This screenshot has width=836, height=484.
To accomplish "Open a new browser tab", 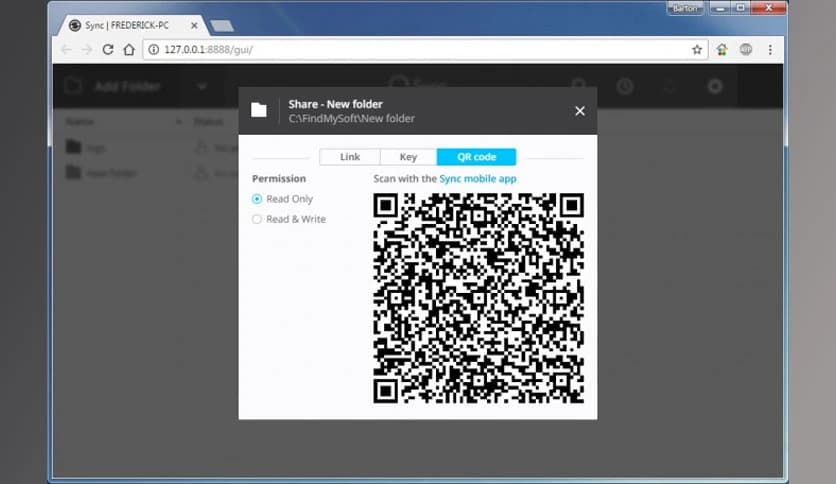I will pyautogui.click(x=222, y=26).
